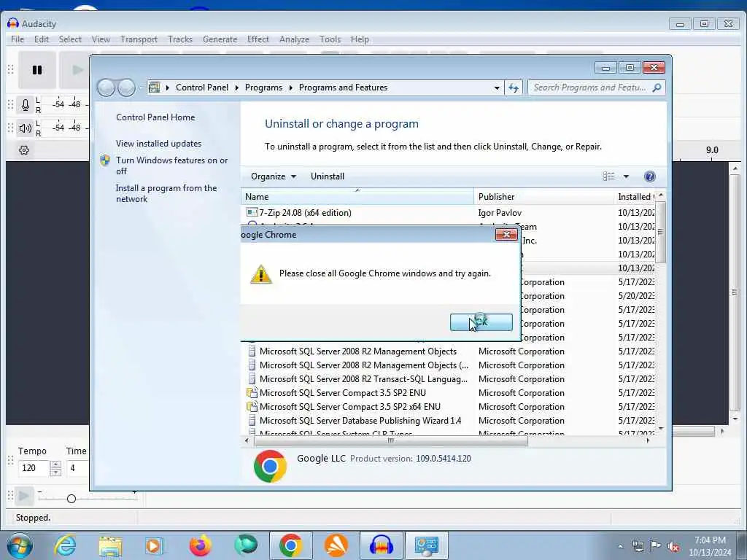Click Programs in the breadcrumb
The width and height of the screenshot is (747, 560).
point(263,87)
